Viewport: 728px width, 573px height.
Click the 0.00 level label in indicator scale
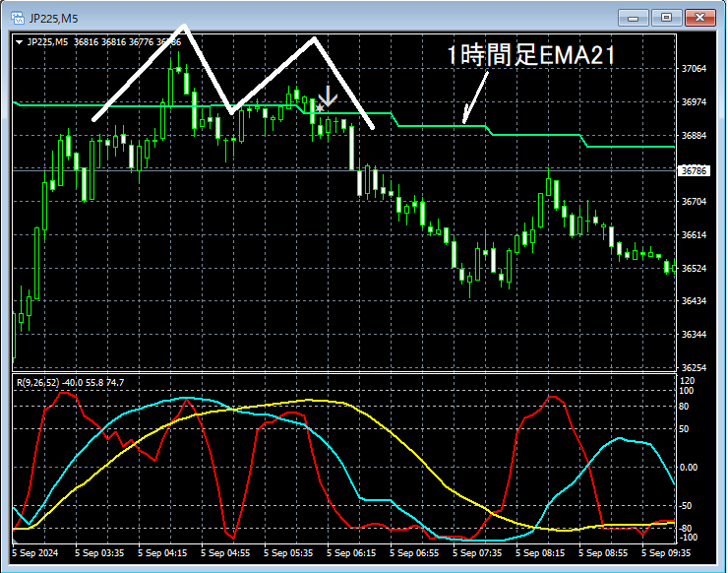688,468
